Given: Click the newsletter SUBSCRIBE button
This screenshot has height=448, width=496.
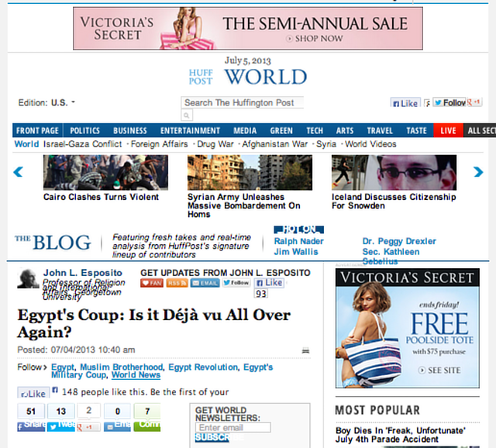Looking at the screenshot, I should tap(212, 437).
